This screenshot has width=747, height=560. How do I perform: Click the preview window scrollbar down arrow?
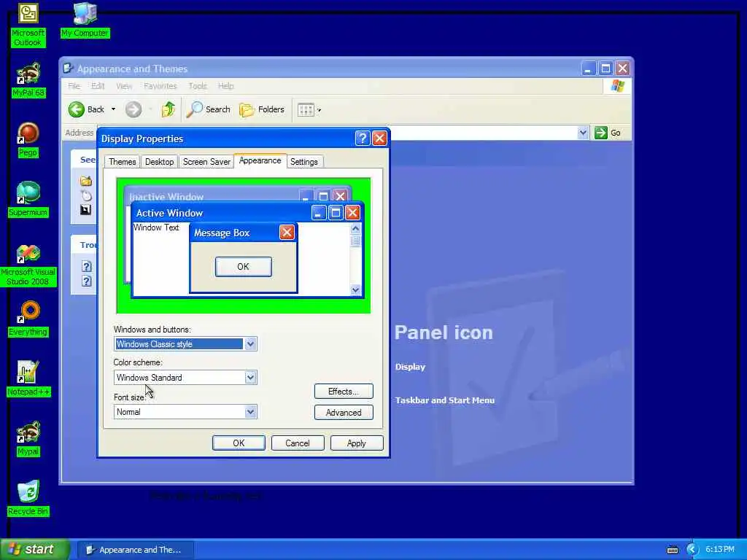tap(355, 289)
